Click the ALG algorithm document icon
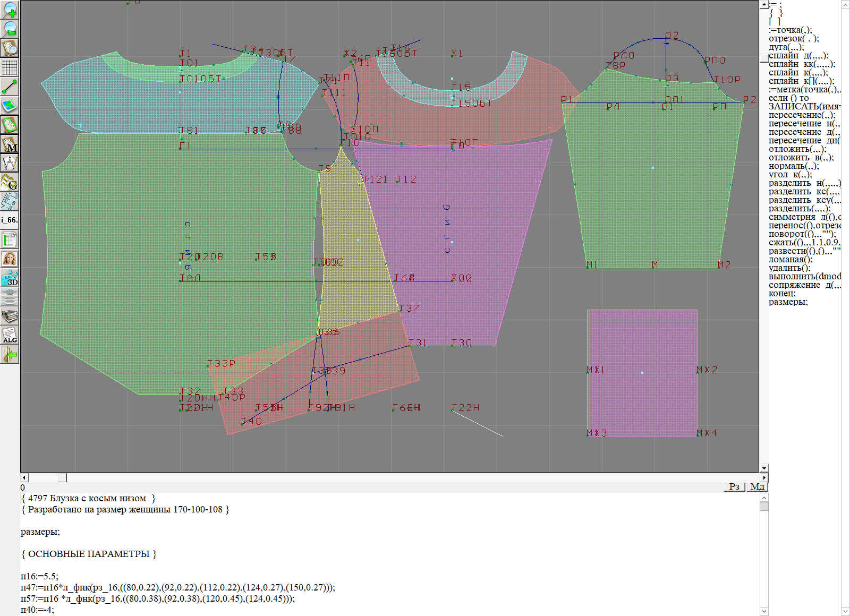 pos(10,335)
